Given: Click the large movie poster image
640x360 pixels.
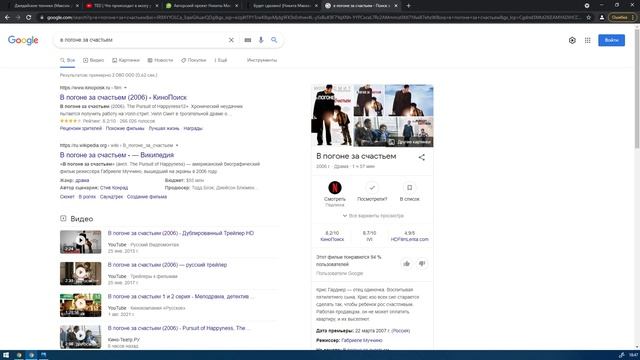Looking at the screenshot, I should (332, 116).
